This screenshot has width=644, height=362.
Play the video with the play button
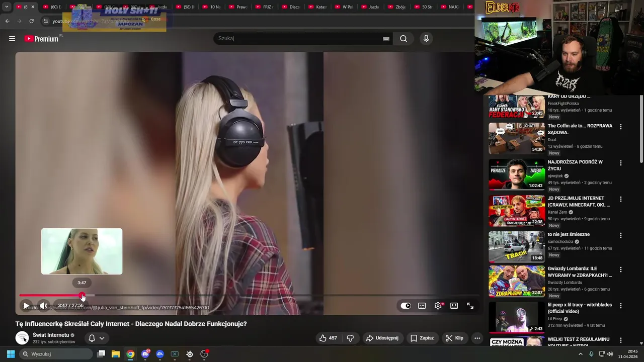click(x=26, y=306)
